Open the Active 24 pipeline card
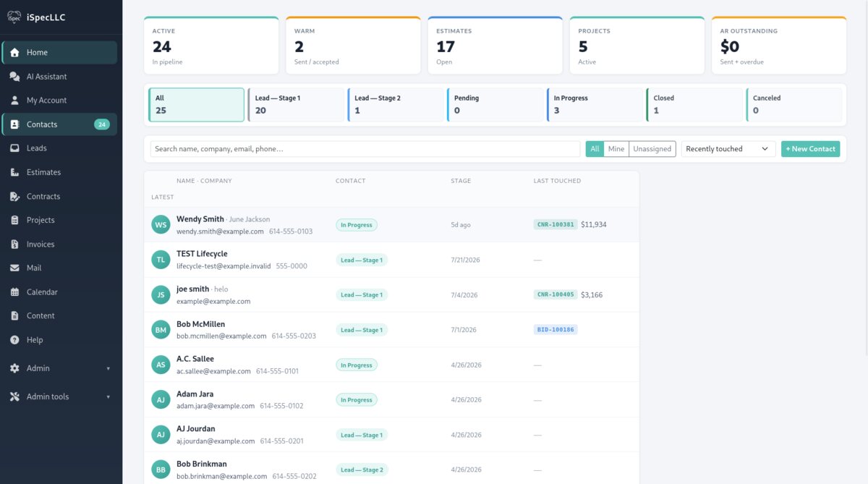The height and width of the screenshot is (484, 868). coord(211,46)
